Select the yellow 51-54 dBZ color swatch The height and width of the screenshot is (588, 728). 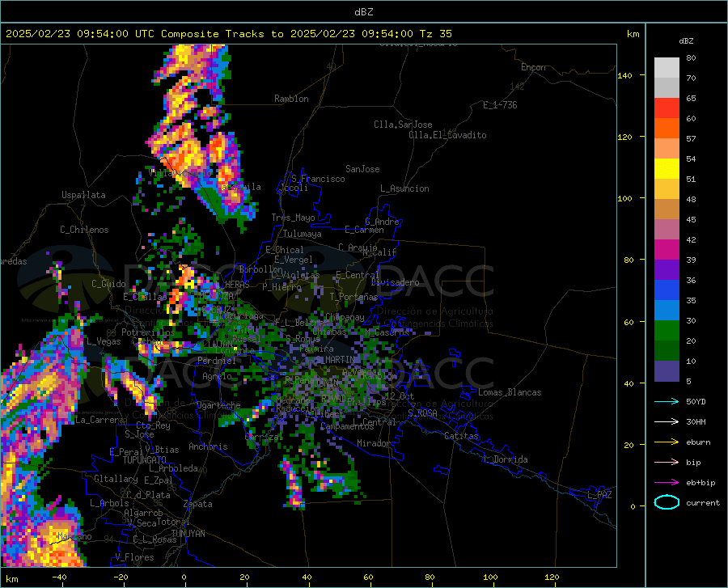(x=667, y=169)
